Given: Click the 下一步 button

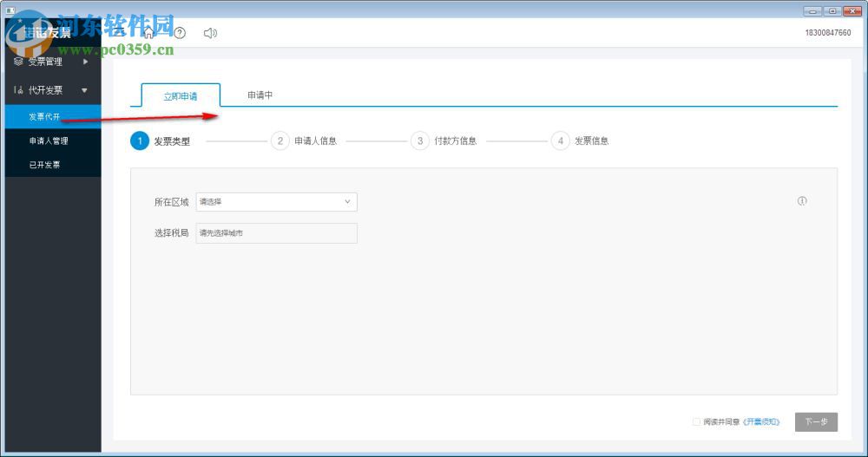Looking at the screenshot, I should click(x=816, y=421).
